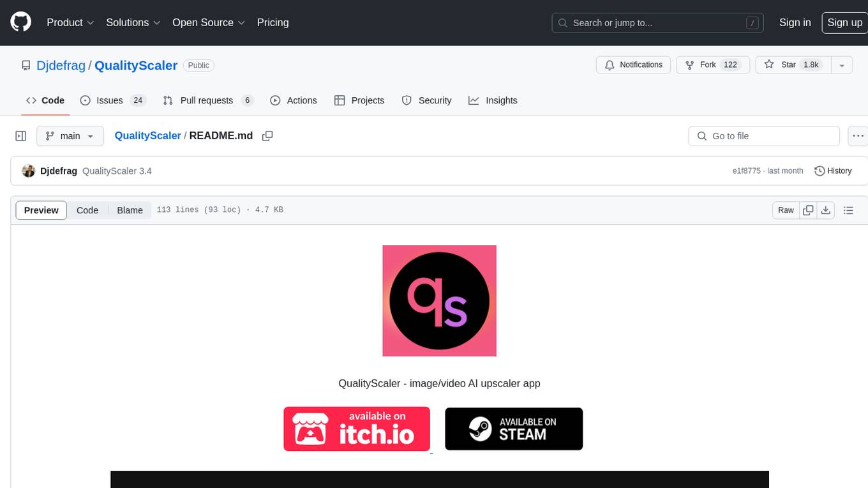Select the Blame view

[x=130, y=210]
